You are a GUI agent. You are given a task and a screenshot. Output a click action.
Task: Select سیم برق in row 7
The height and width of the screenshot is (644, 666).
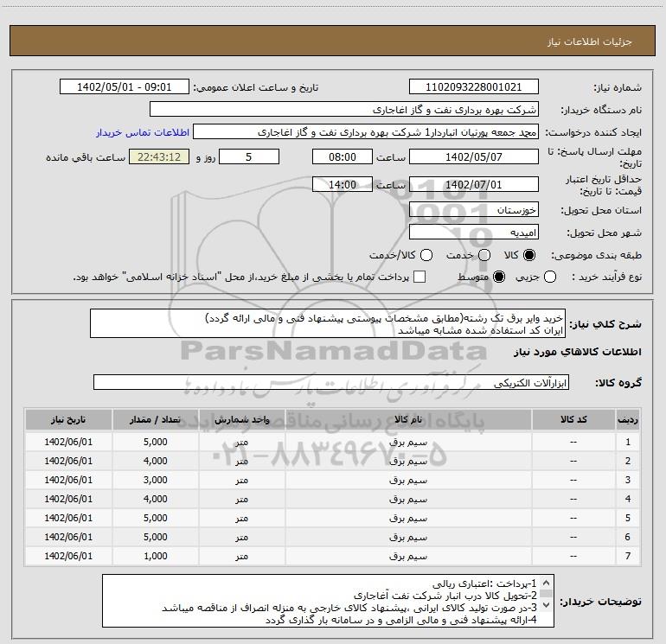408,556
